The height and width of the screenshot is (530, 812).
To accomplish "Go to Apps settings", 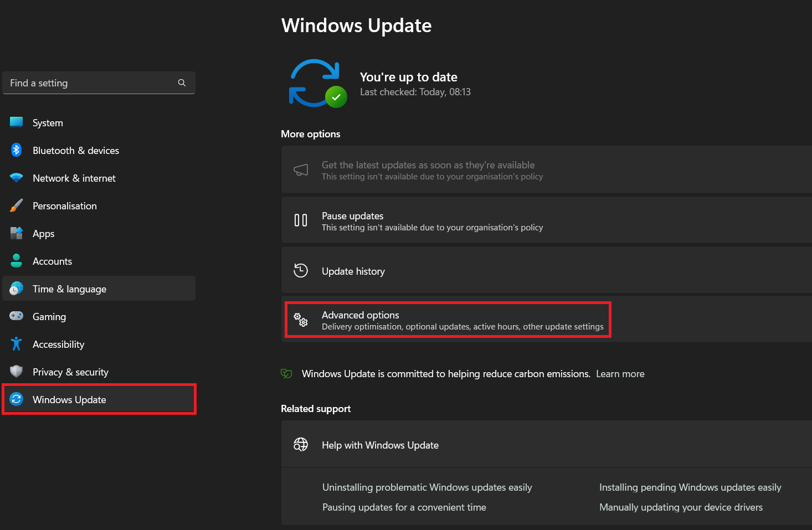I will tap(43, 234).
